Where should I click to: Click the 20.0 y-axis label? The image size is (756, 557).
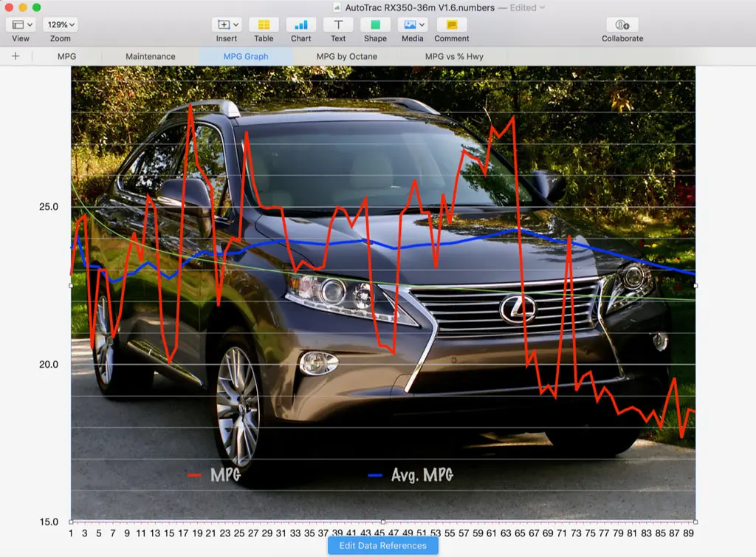click(49, 365)
